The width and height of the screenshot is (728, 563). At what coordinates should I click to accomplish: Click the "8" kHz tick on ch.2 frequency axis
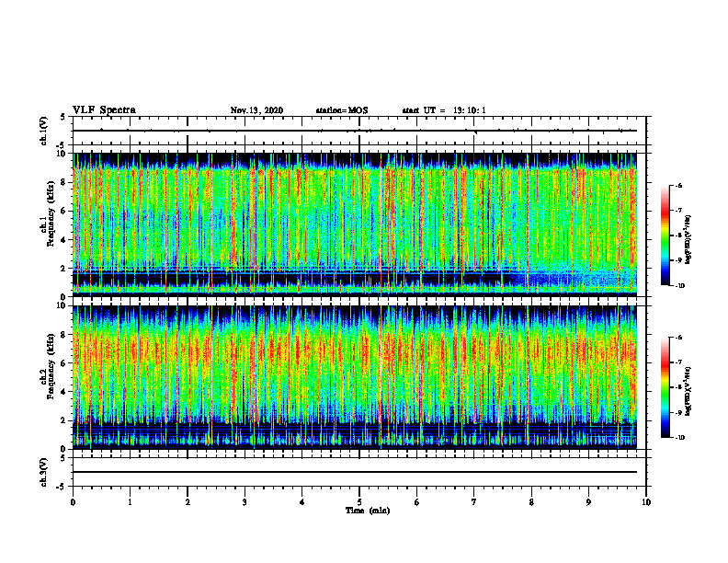(64, 335)
